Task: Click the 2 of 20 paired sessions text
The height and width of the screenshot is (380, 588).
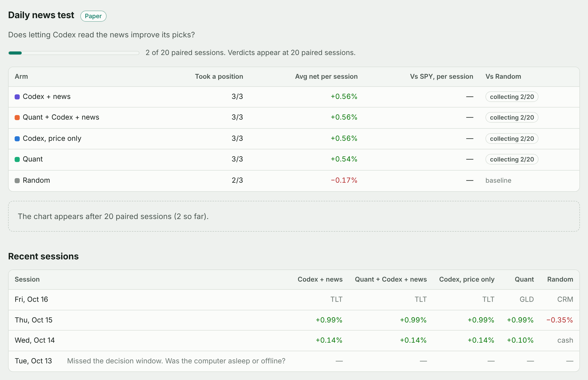Action: 251,53
